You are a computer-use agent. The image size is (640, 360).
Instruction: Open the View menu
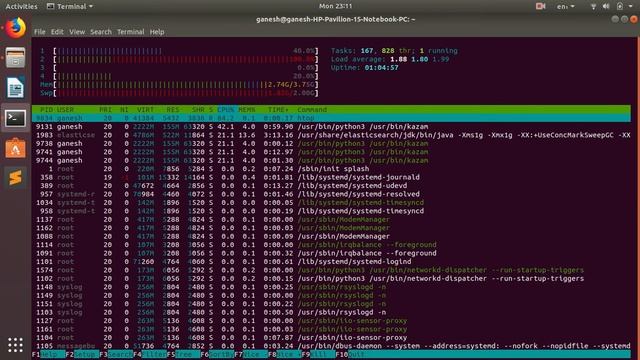pos(77,32)
